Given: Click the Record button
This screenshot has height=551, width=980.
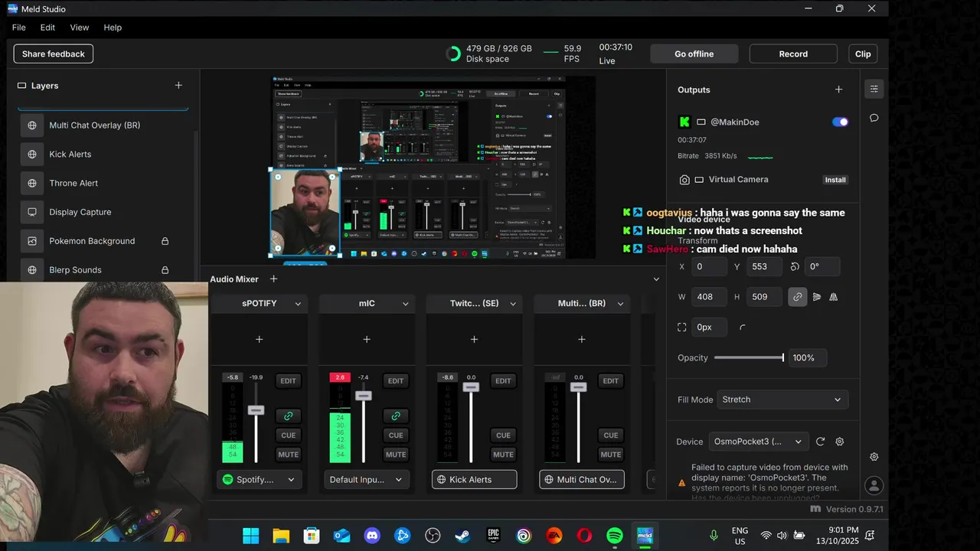Looking at the screenshot, I should [x=793, y=54].
